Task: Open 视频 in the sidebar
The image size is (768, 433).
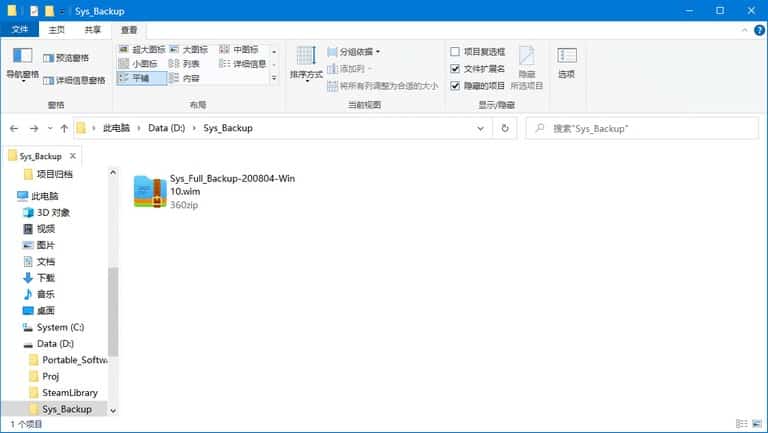Action: coord(40,229)
